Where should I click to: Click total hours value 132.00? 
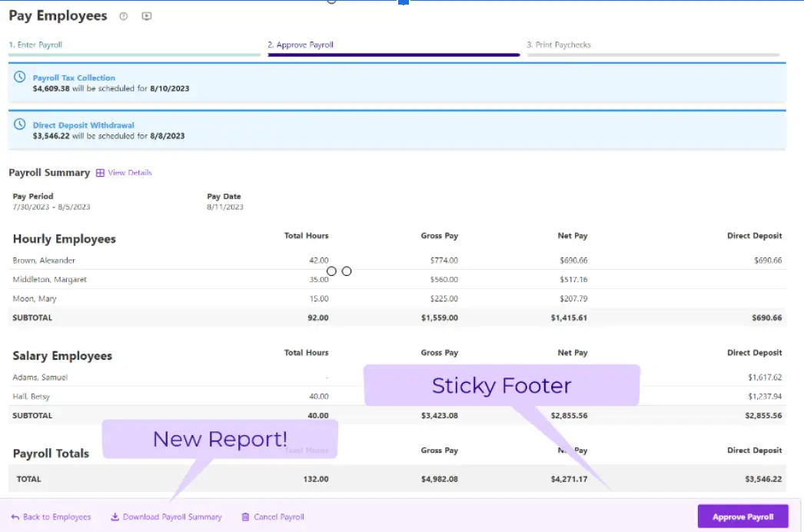[x=316, y=479]
